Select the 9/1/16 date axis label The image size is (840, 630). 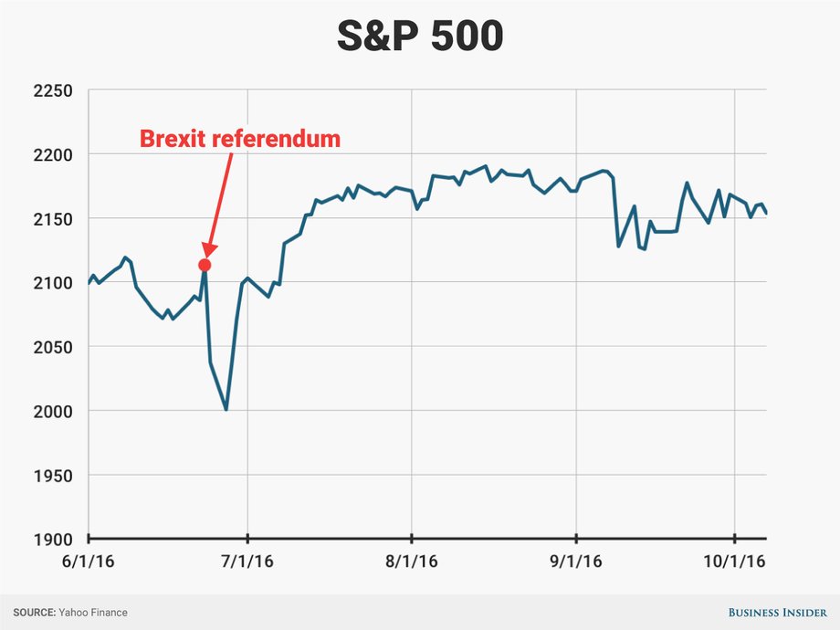pos(576,561)
